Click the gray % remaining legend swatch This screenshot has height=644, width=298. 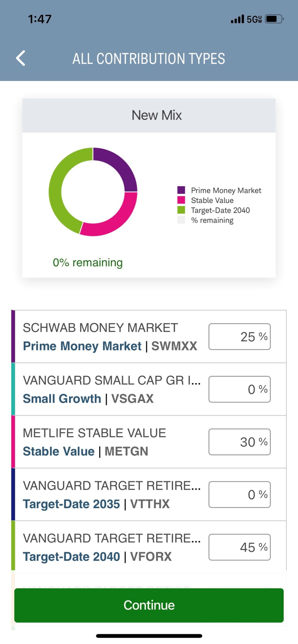pos(181,220)
